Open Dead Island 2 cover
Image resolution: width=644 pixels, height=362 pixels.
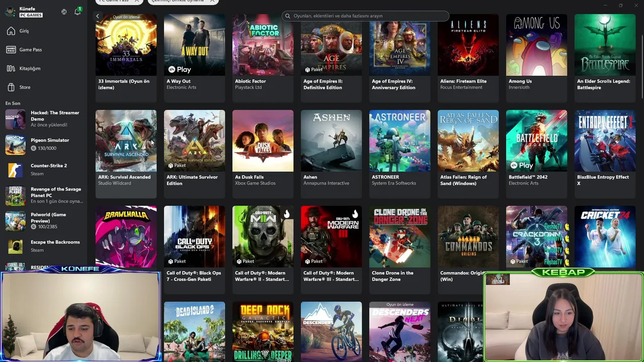[194, 332]
